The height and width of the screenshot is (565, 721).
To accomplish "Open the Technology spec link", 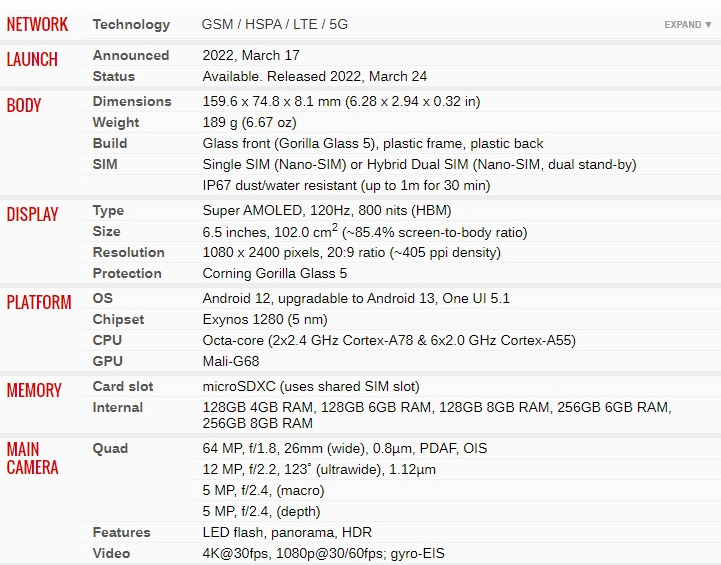I will pyautogui.click(x=131, y=24).
